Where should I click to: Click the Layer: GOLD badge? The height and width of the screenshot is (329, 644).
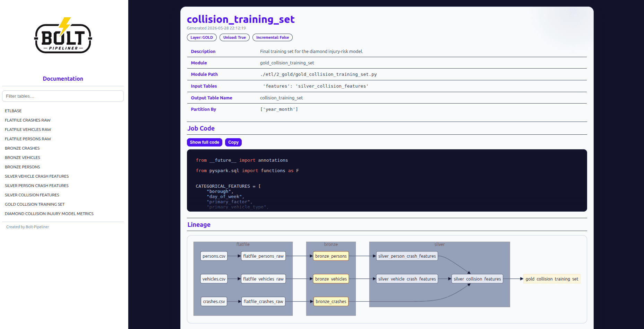point(202,37)
